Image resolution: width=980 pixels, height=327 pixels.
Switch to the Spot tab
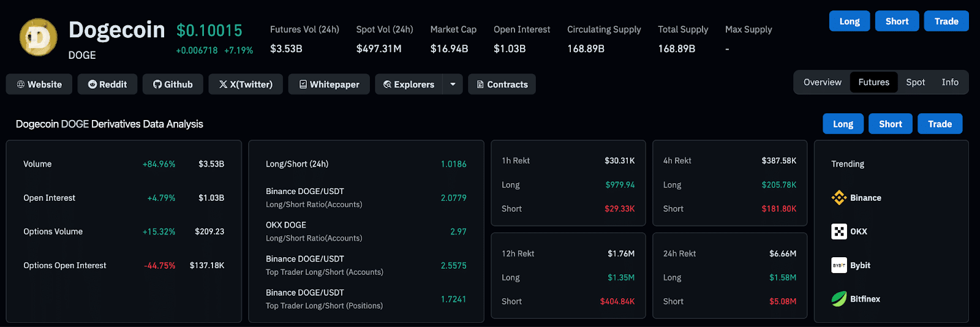pos(915,82)
